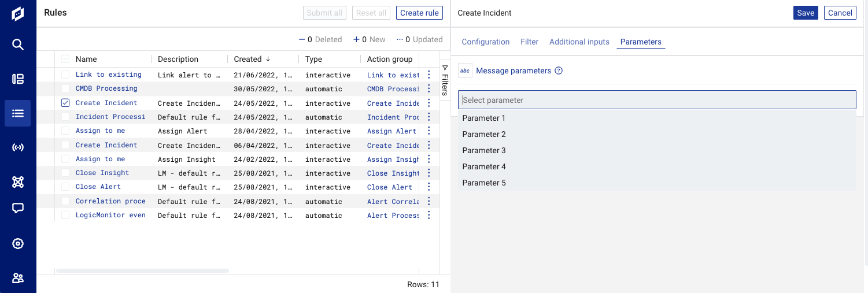
Task: Switch to the Configuration tab
Action: click(x=486, y=42)
